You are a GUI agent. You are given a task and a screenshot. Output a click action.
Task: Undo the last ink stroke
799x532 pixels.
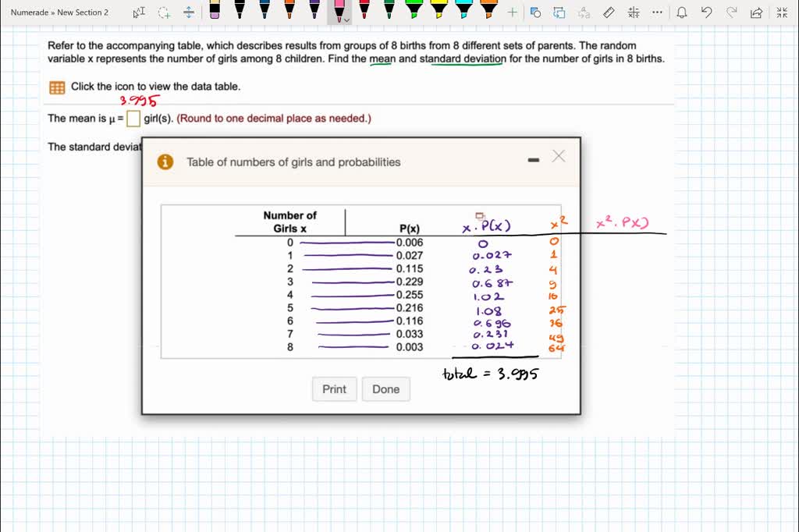[x=707, y=11]
